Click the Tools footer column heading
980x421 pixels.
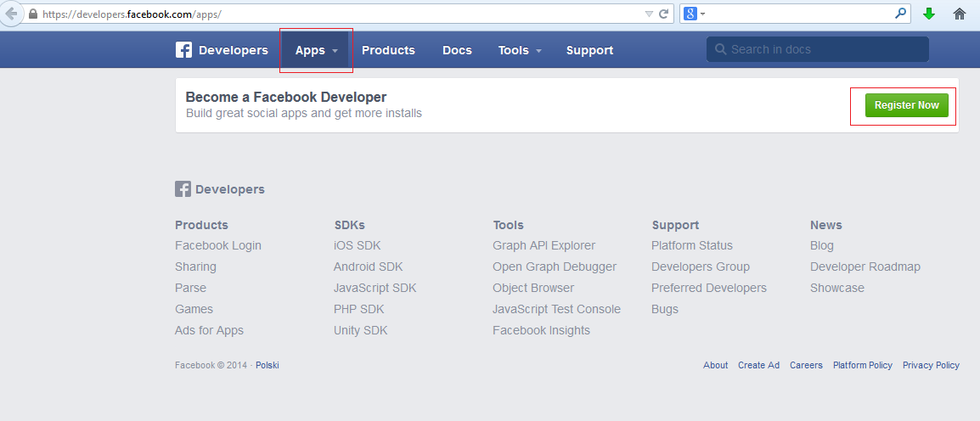point(508,225)
